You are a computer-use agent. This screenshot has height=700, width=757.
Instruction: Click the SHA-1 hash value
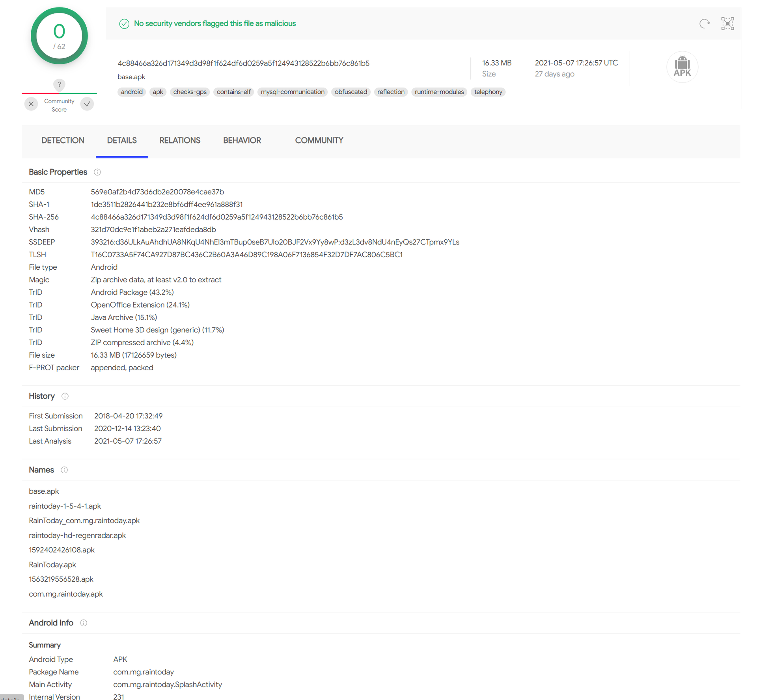point(167,205)
